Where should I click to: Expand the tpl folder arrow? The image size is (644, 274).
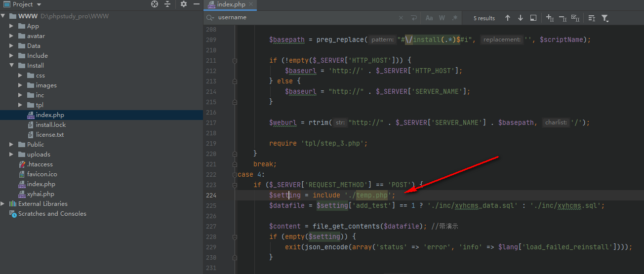coord(20,105)
